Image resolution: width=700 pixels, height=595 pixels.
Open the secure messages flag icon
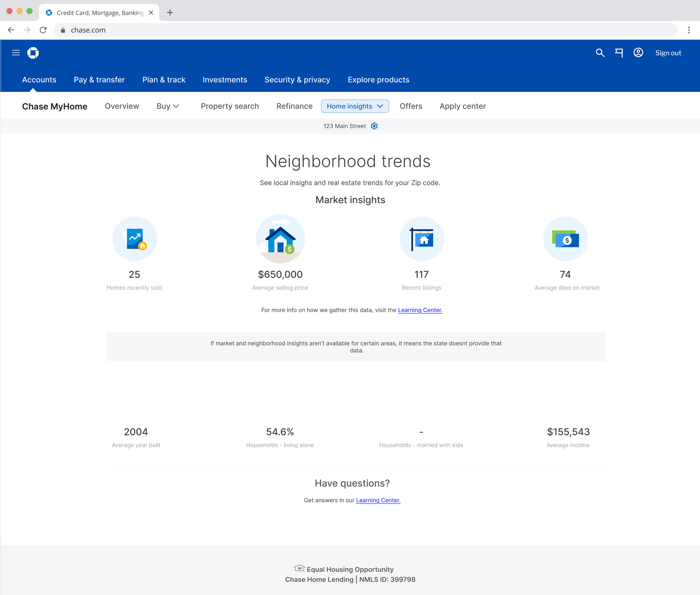[619, 53]
